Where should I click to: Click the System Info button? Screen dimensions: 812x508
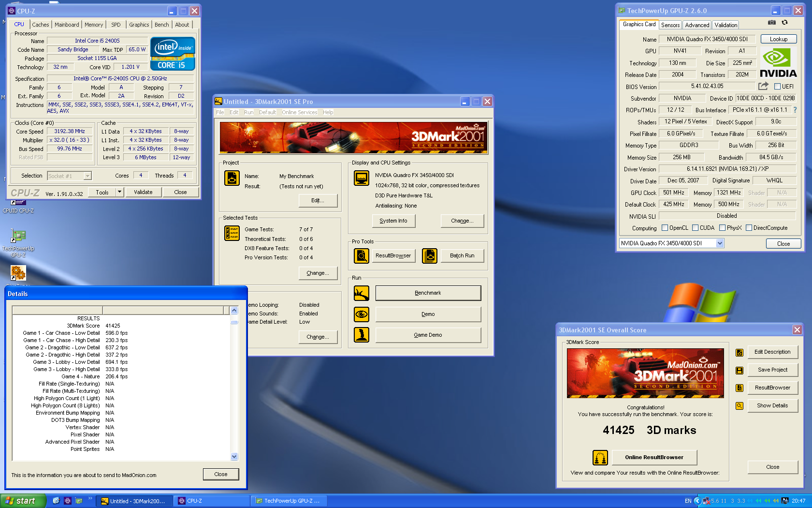coord(393,221)
